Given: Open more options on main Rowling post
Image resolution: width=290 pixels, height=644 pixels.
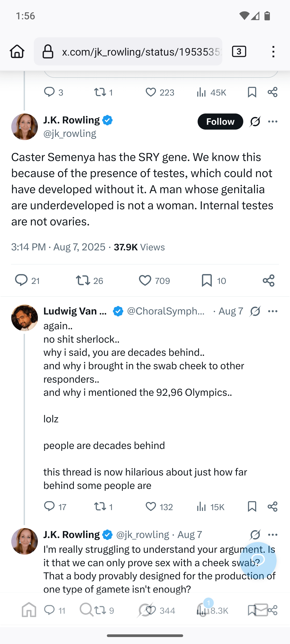Looking at the screenshot, I should [x=273, y=122].
